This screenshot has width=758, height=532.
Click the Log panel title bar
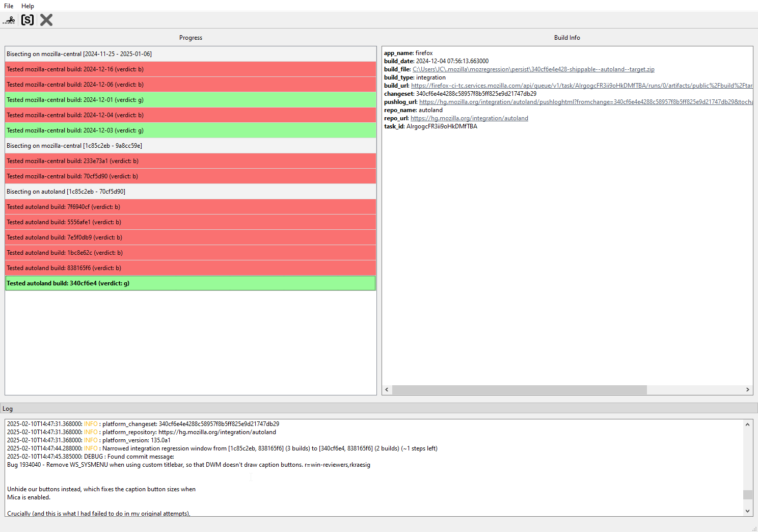379,409
